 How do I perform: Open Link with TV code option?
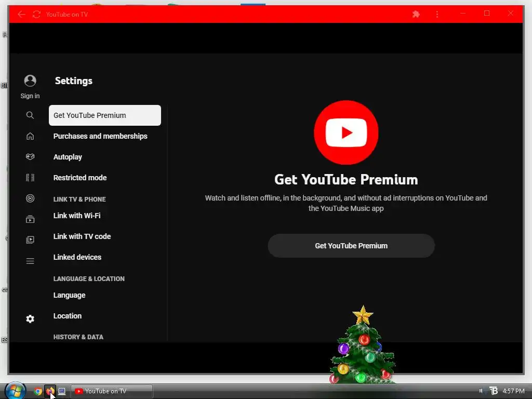click(82, 236)
